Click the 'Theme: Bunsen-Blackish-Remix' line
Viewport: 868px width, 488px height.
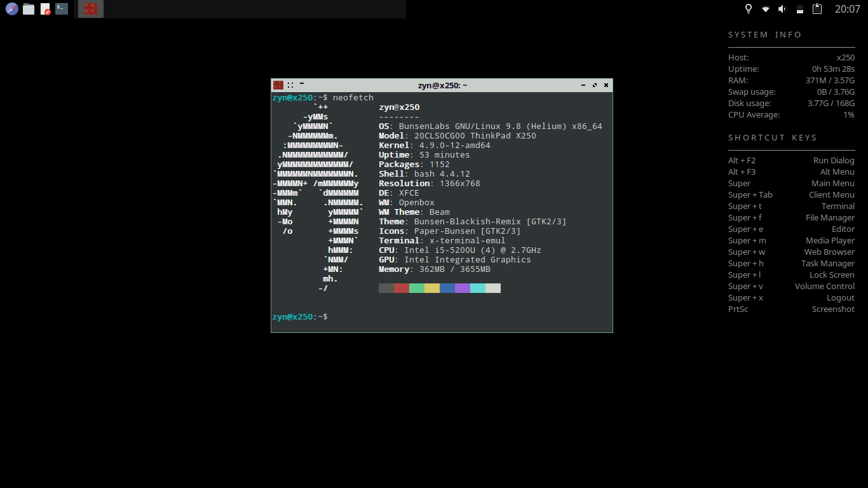[473, 222]
